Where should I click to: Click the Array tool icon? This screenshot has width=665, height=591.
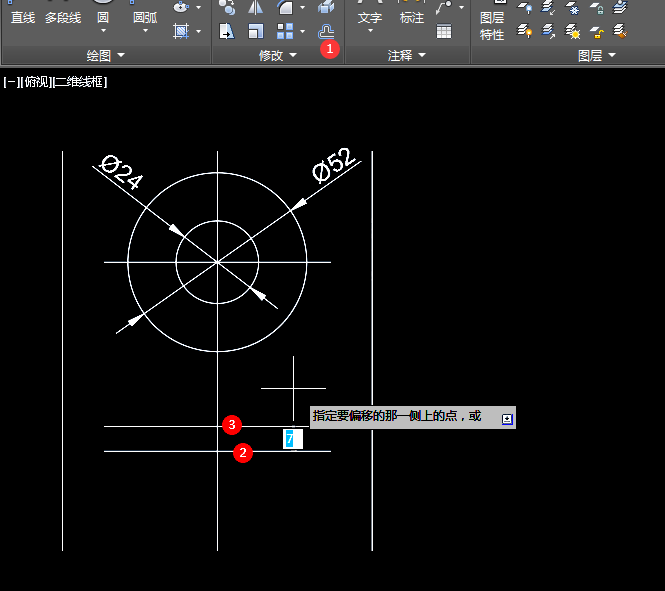click(285, 32)
